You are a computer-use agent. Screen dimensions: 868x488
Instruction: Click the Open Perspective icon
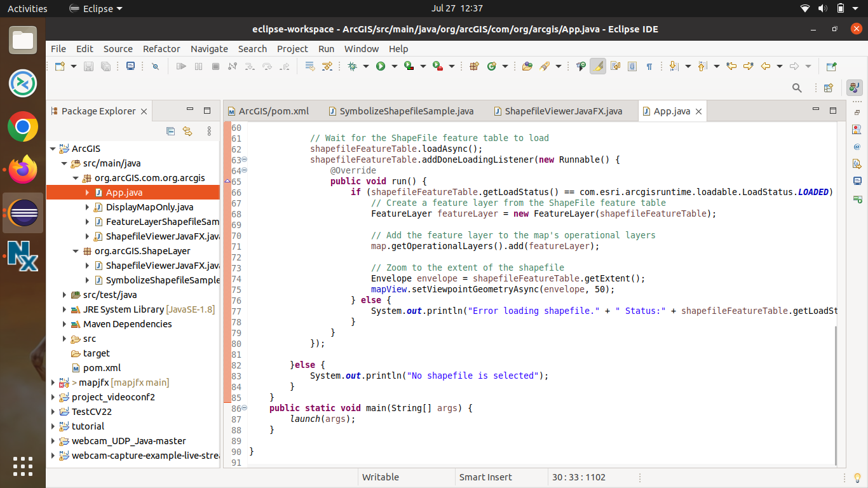[828, 88]
